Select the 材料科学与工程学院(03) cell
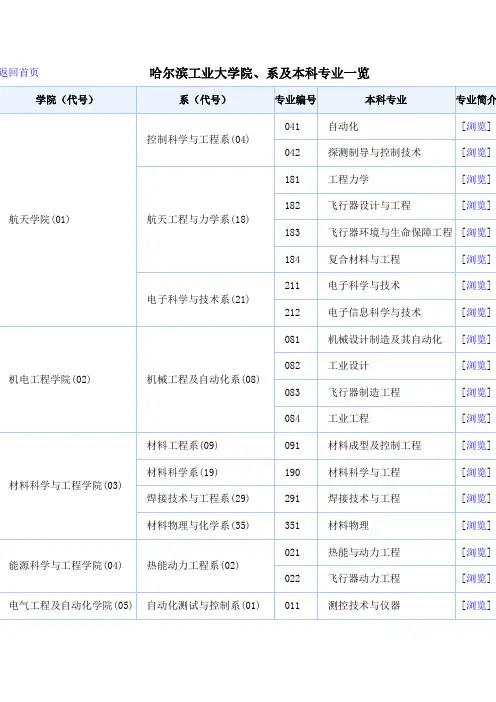The height and width of the screenshot is (702, 496). (x=68, y=486)
